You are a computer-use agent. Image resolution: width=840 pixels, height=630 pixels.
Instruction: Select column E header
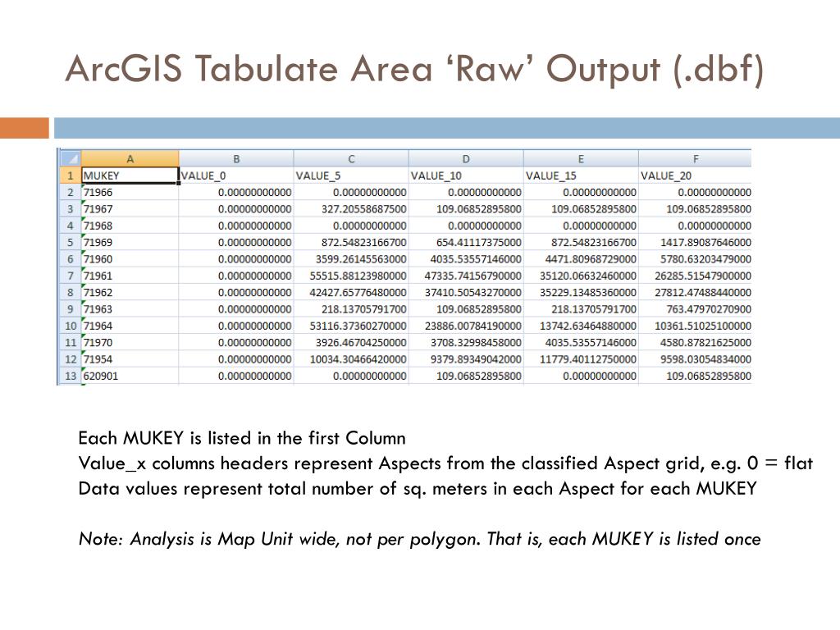(581, 158)
